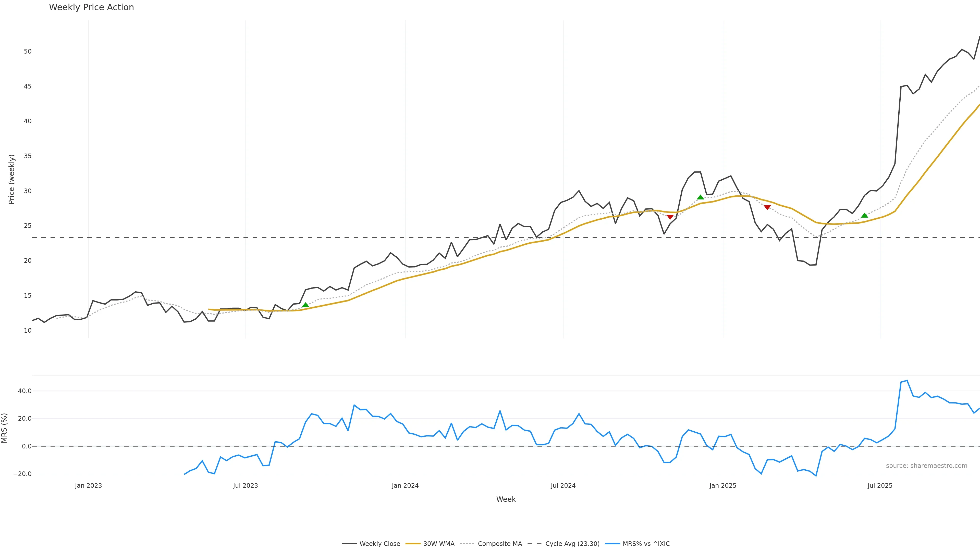Click the Weekly Price Action chart title
Viewport: 980px width, 551px height.
(x=91, y=7)
